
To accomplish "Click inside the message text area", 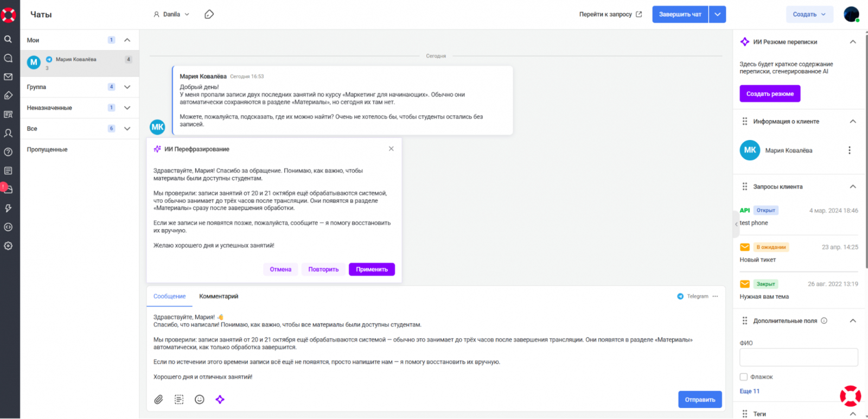I will (x=436, y=347).
